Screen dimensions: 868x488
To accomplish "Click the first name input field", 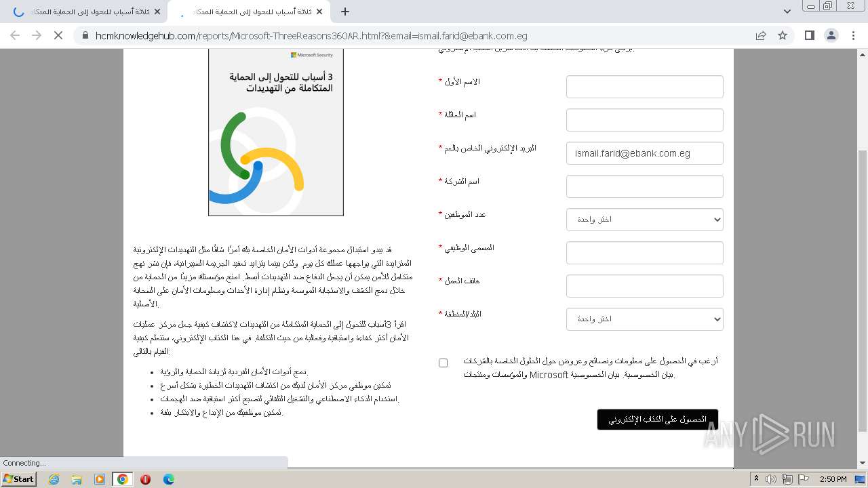I will click(x=644, y=87).
